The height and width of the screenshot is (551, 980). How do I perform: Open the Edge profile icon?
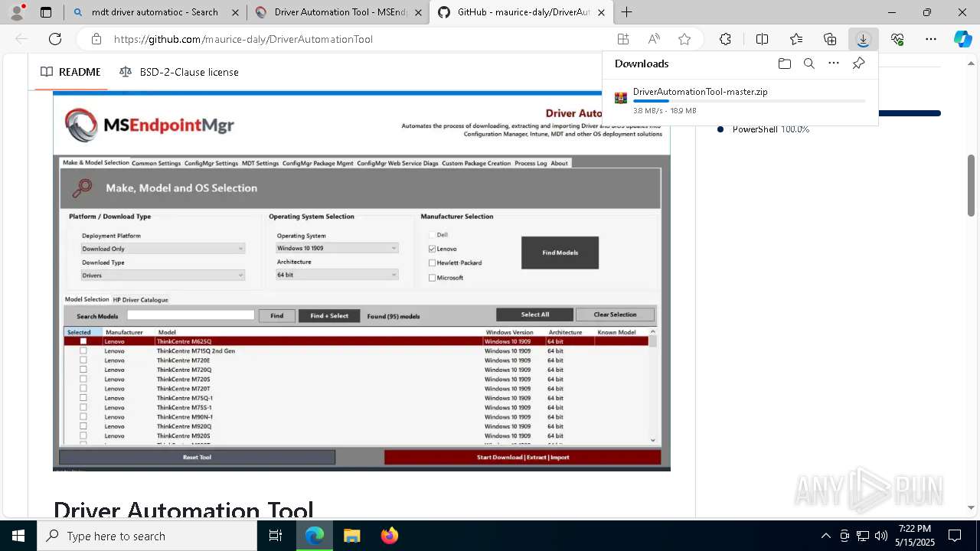point(18,11)
